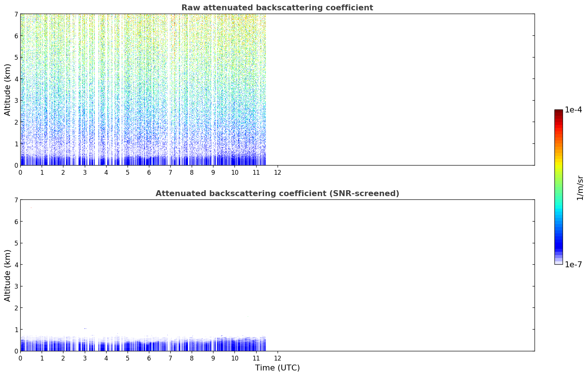Click the Raw attenuated backscattering coefficient title
Screen dimensions: 588x376
point(277,8)
